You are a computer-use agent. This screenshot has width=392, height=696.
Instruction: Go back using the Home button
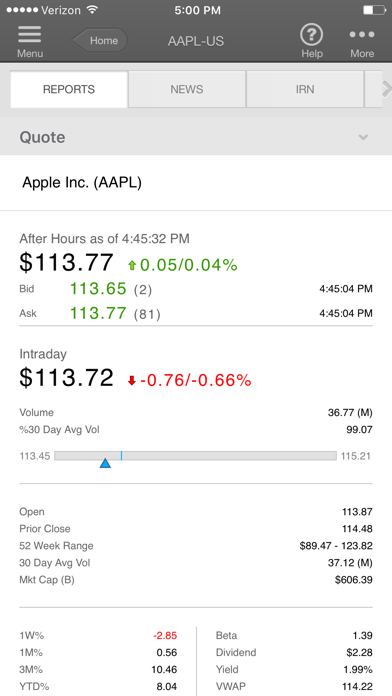(100, 41)
